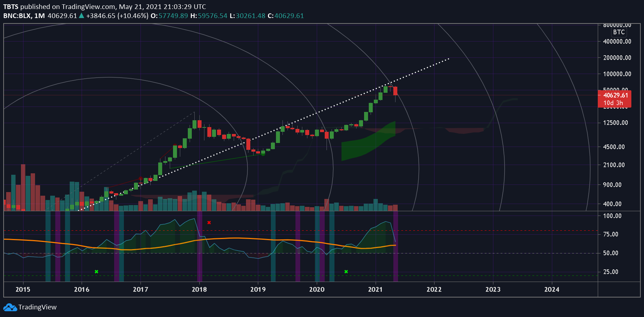This screenshot has height=317, width=644.
Task: Click the 2020 label on time axis
Action: (317, 290)
